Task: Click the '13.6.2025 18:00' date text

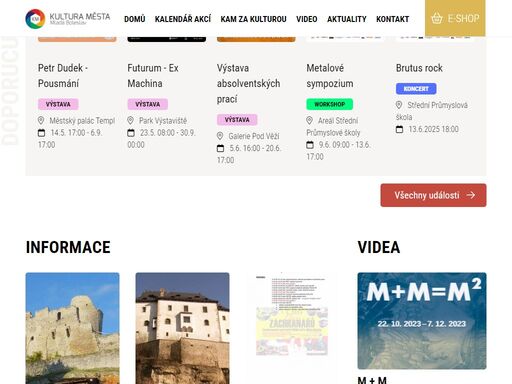Action: [x=433, y=129]
